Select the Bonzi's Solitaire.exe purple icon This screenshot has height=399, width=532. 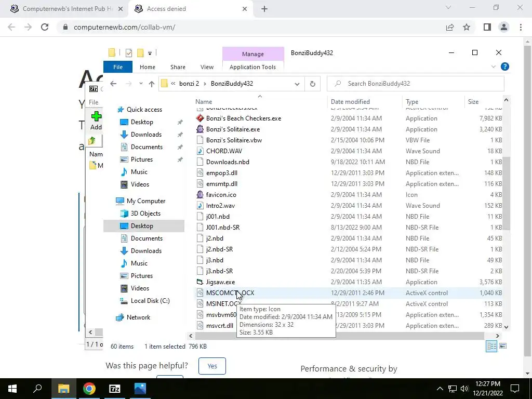tap(200, 129)
